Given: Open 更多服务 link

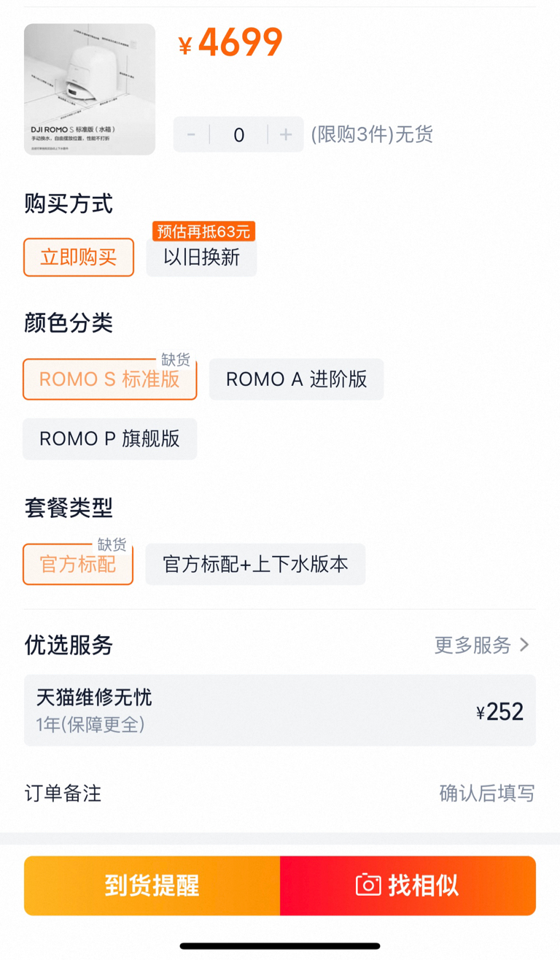Looking at the screenshot, I should pyautogui.click(x=482, y=645).
